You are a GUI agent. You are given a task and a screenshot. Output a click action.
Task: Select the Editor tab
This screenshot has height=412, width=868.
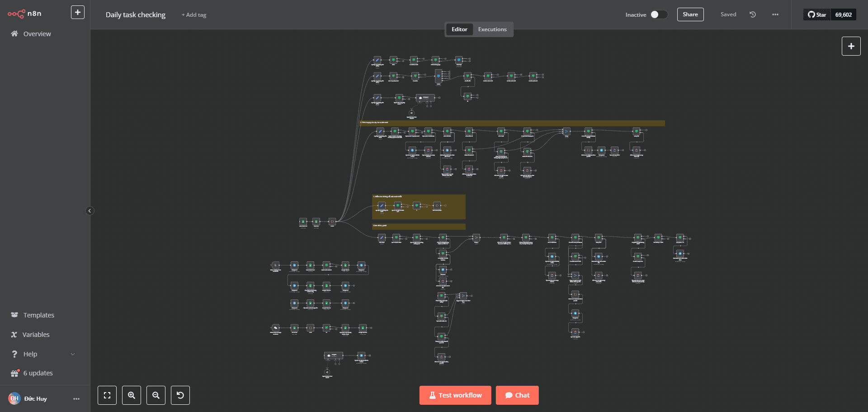[459, 29]
